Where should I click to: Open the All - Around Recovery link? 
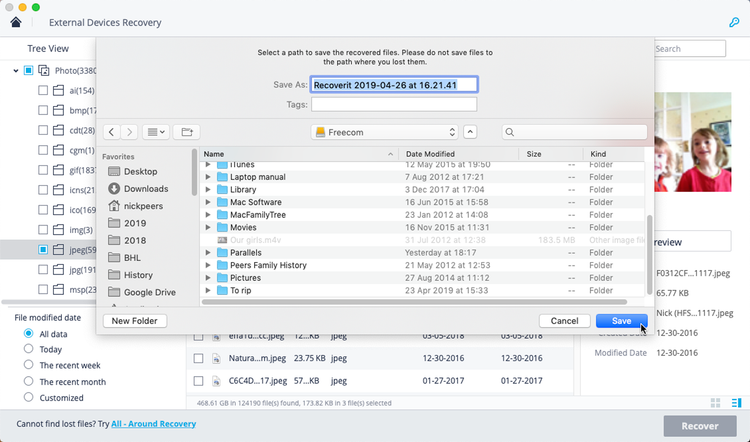pyautogui.click(x=154, y=424)
